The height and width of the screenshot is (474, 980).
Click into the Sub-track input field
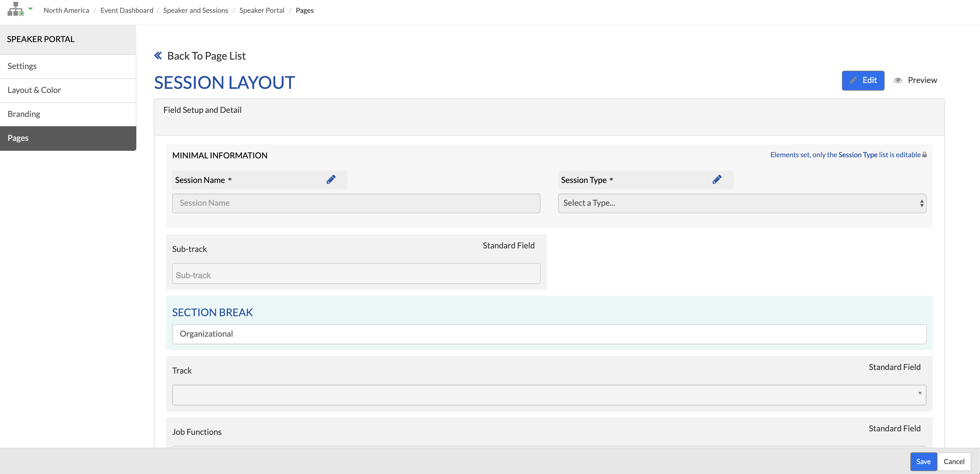(x=356, y=274)
